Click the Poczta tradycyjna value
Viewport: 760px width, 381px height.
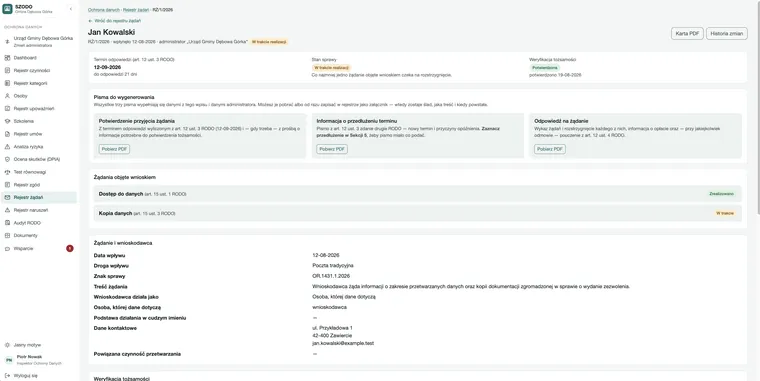(333, 266)
